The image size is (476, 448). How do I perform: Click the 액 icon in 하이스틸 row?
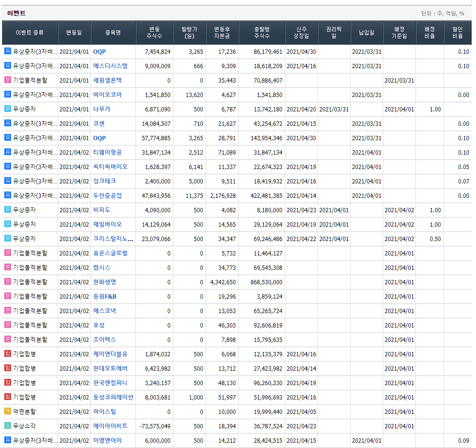click(8, 412)
